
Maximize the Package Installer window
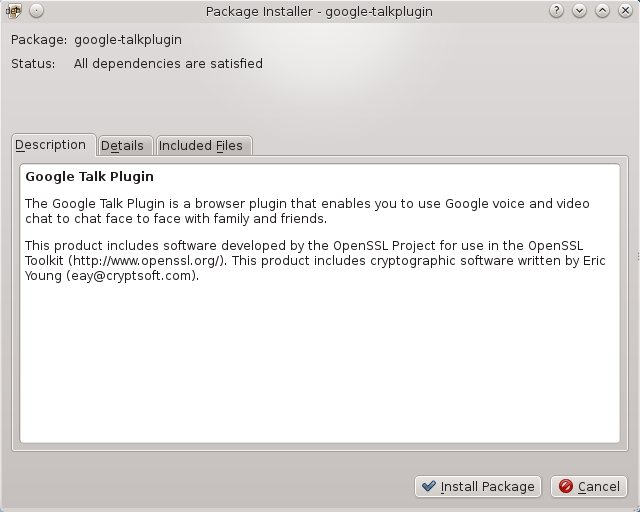pos(602,11)
